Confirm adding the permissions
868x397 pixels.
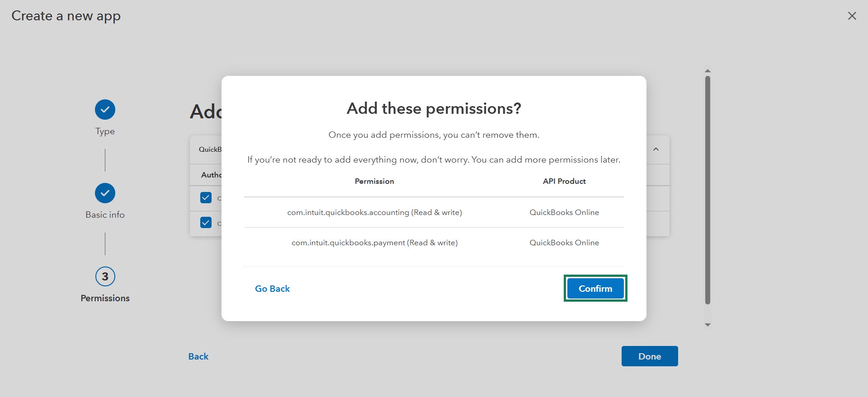pos(595,289)
